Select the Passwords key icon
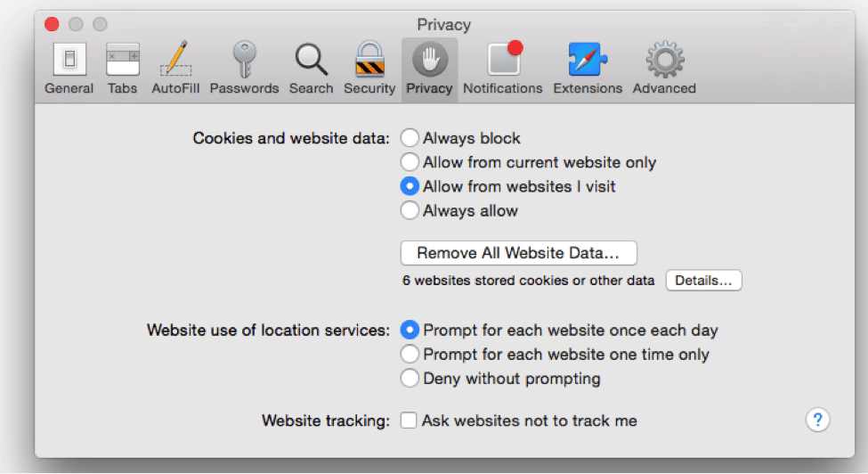This screenshot has width=868, height=474. coord(244,69)
